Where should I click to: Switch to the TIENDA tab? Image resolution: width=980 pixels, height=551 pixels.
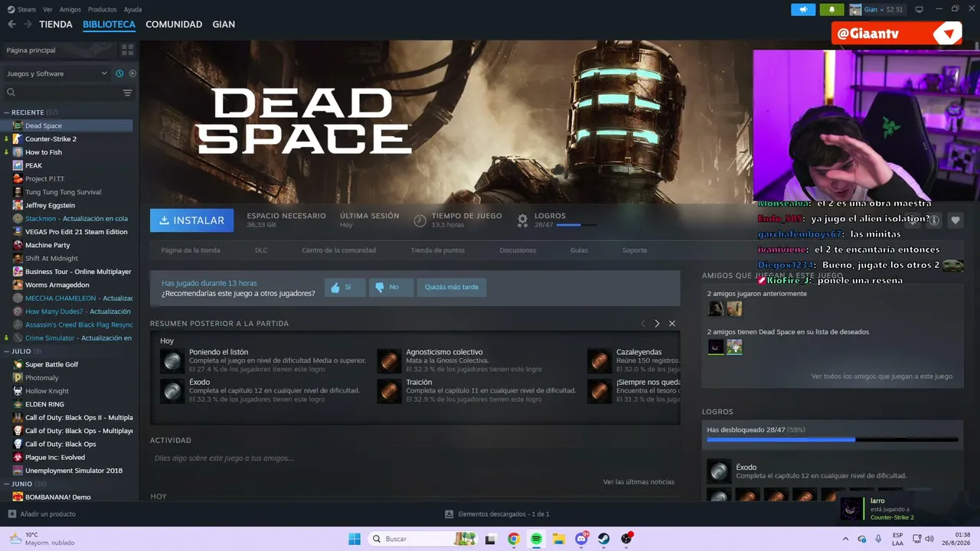point(56,24)
